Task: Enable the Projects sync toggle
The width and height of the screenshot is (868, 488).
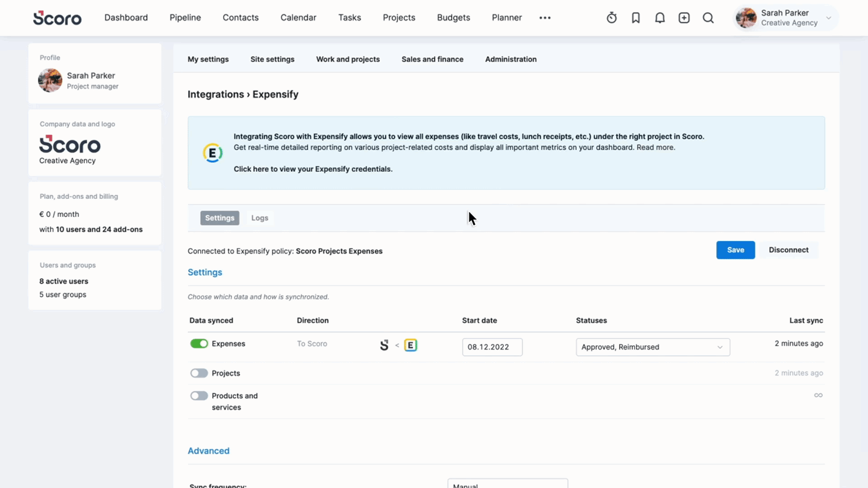Action: (x=199, y=373)
